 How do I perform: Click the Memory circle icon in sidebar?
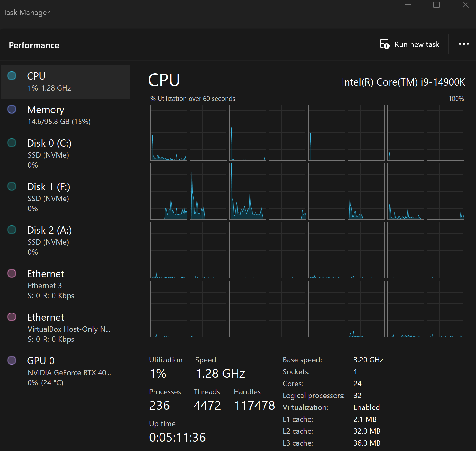click(12, 109)
